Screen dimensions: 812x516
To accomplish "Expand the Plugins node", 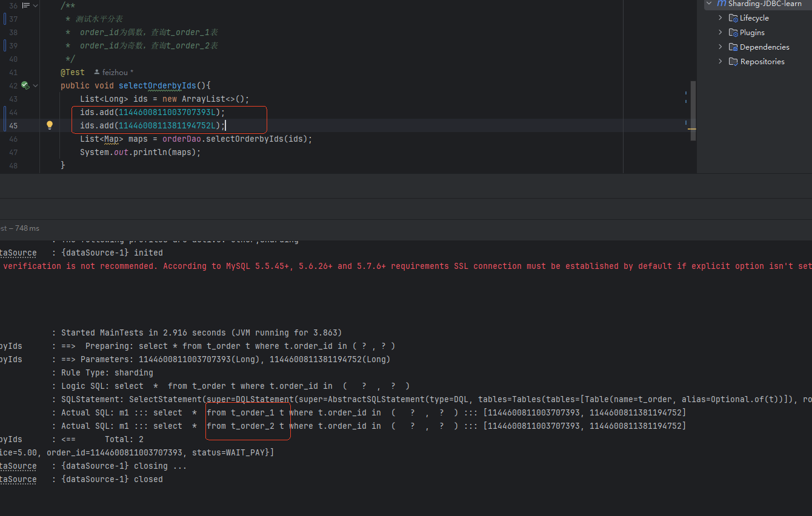I will 720,33.
